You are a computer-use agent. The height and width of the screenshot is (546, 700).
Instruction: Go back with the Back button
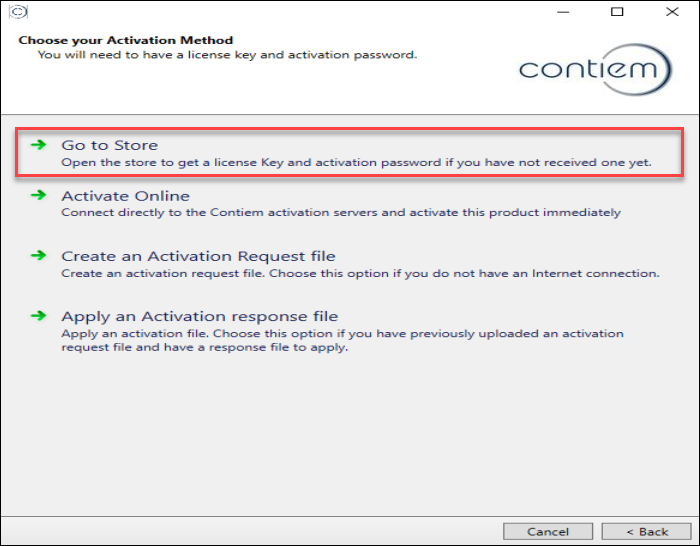click(647, 531)
